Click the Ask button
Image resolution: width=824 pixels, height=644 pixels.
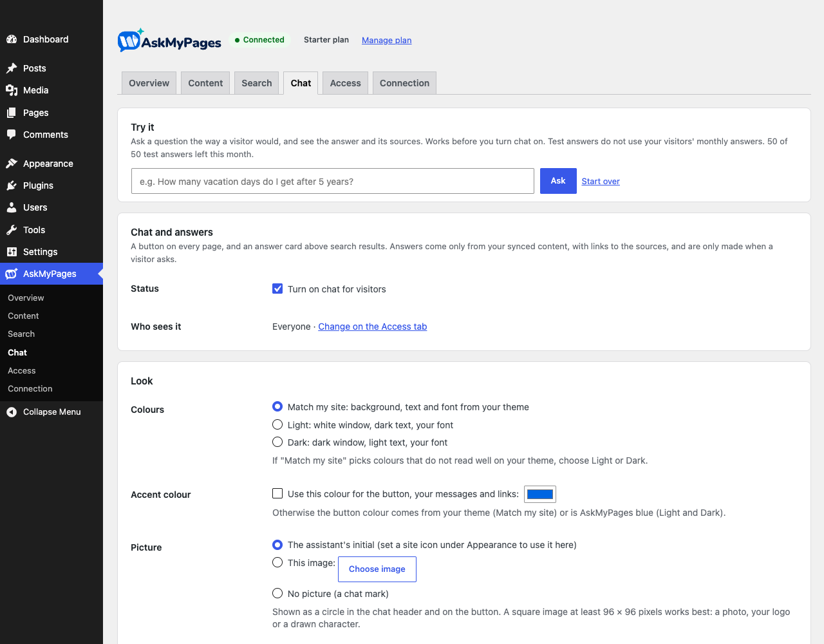point(558,181)
